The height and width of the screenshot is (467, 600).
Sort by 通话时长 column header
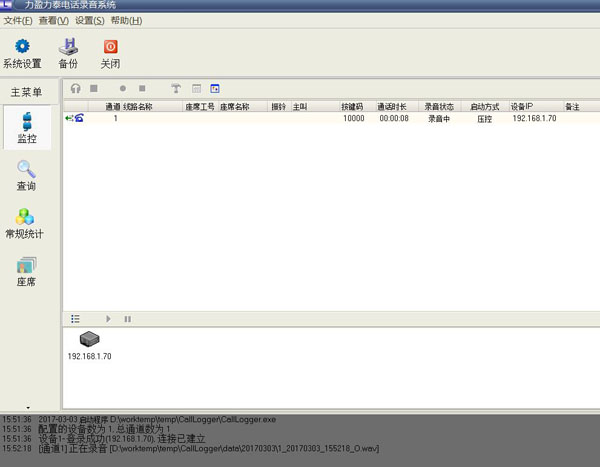pos(392,105)
